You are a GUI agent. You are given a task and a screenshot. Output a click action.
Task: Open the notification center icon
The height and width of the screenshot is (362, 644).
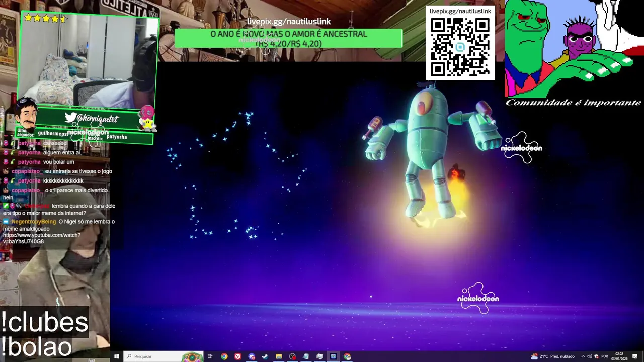click(635, 356)
